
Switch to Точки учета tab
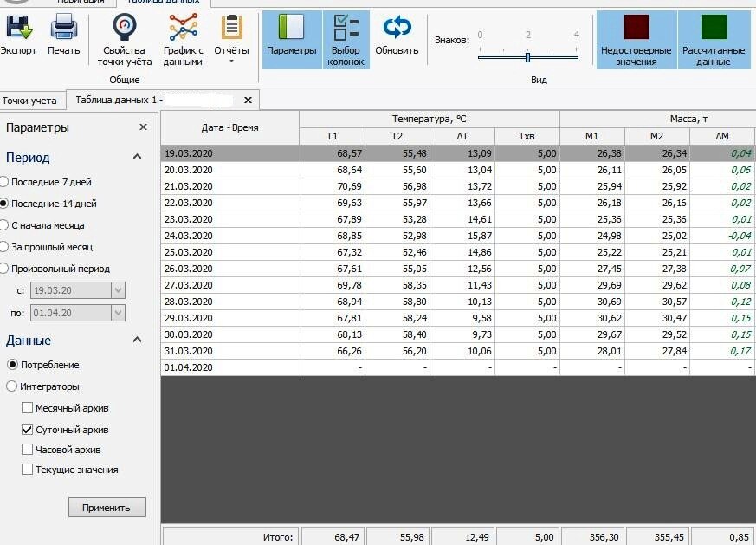point(29,101)
